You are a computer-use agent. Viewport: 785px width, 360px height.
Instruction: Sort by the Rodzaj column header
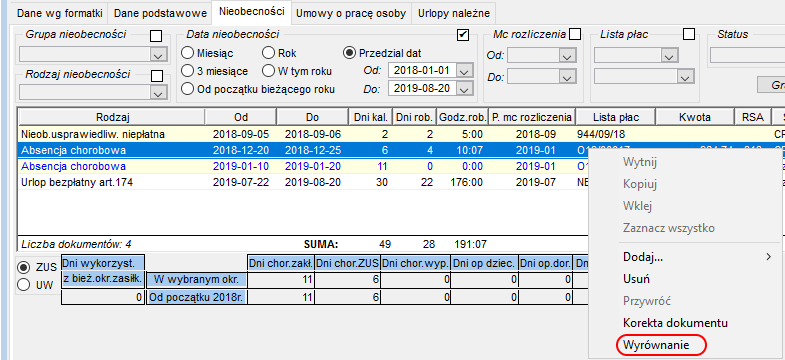pos(112,117)
